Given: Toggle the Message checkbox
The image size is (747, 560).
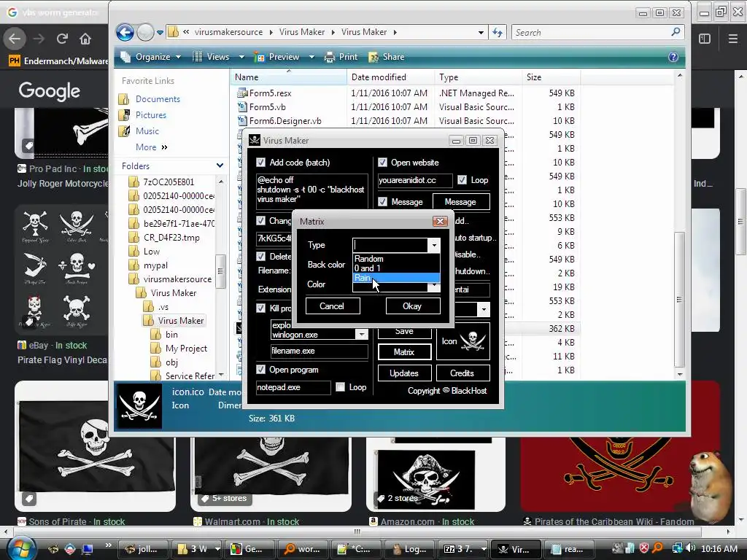Looking at the screenshot, I should (382, 202).
